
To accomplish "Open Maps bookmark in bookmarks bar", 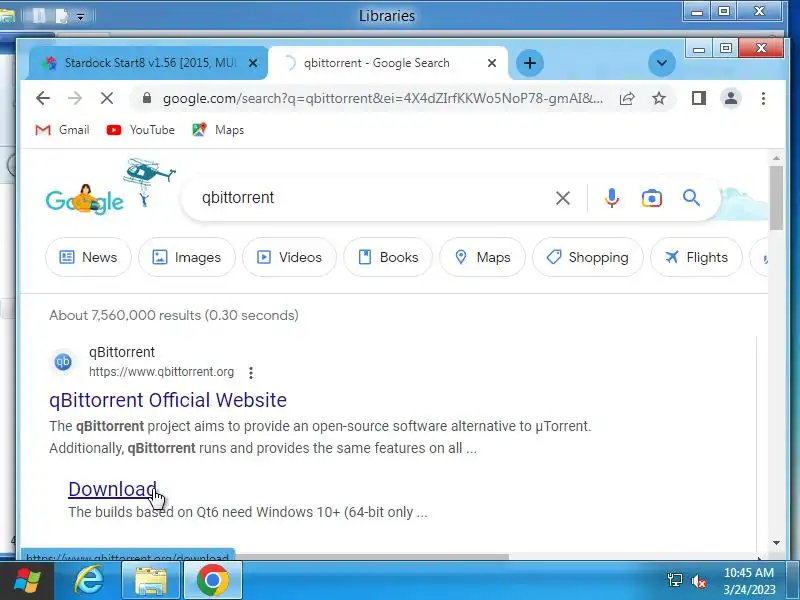I will [x=218, y=130].
